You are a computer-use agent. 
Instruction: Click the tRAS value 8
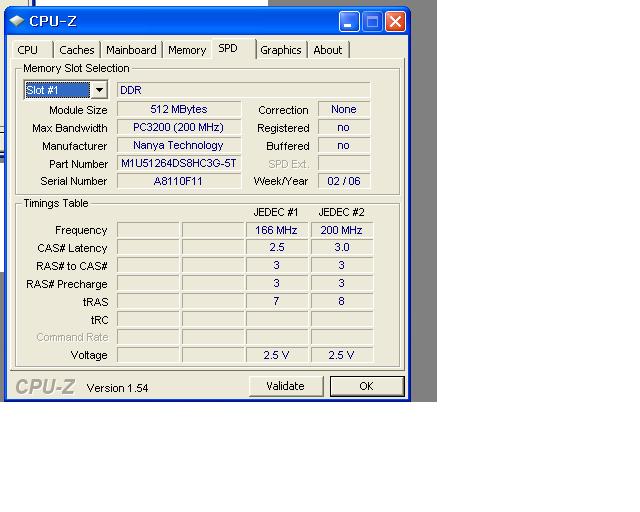tap(342, 301)
